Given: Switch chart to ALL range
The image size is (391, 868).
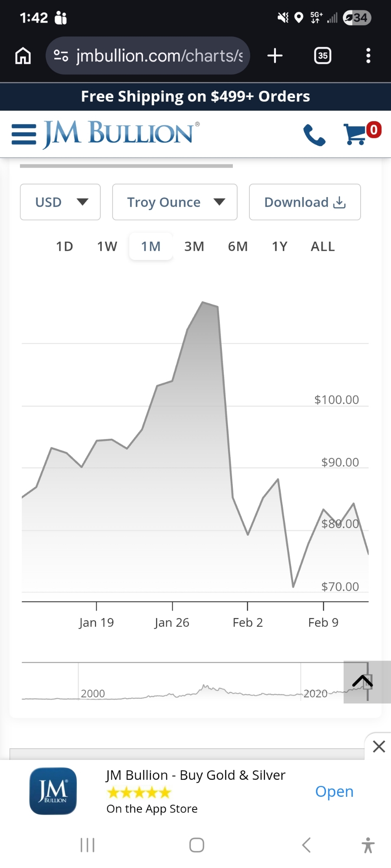Looking at the screenshot, I should coord(323,247).
